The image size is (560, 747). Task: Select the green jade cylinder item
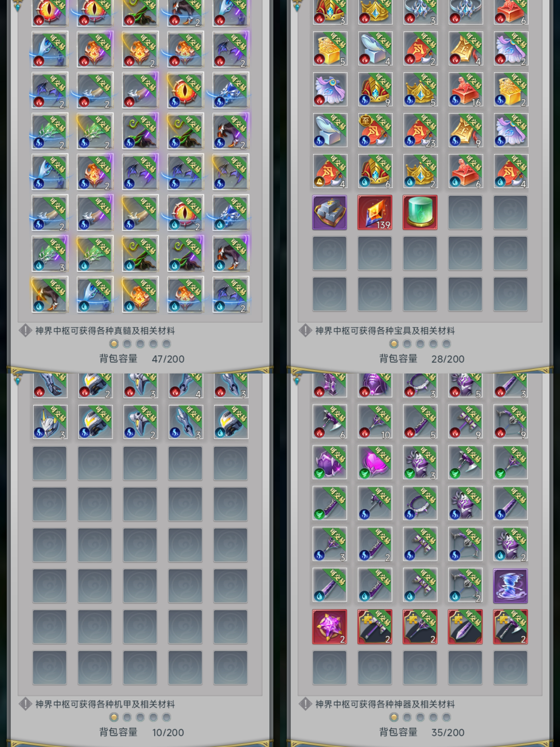point(420,212)
